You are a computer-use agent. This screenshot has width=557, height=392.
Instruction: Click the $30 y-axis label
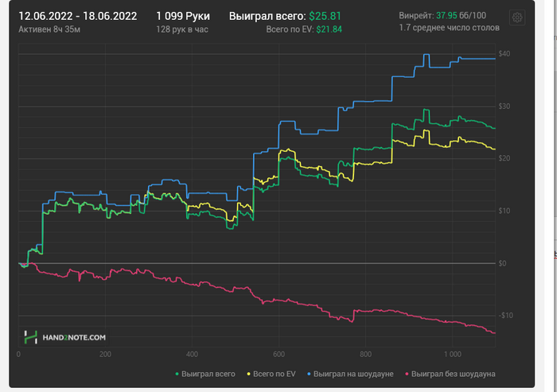click(504, 107)
